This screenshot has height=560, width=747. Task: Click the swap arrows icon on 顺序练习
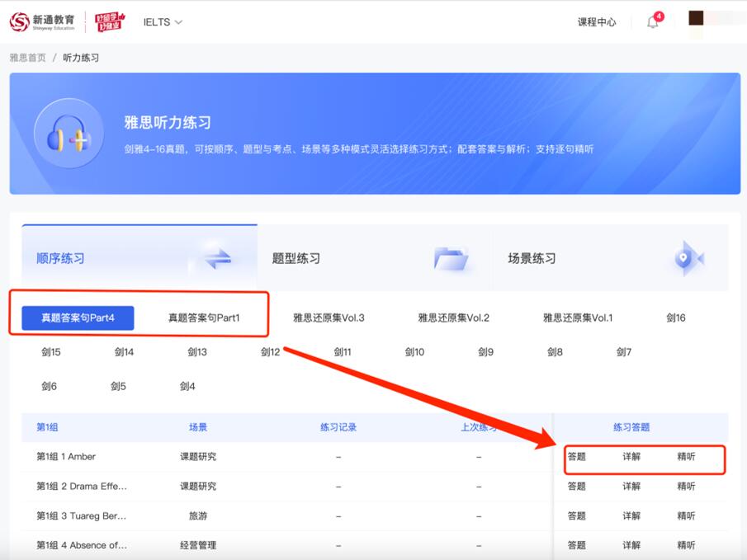coord(217,259)
